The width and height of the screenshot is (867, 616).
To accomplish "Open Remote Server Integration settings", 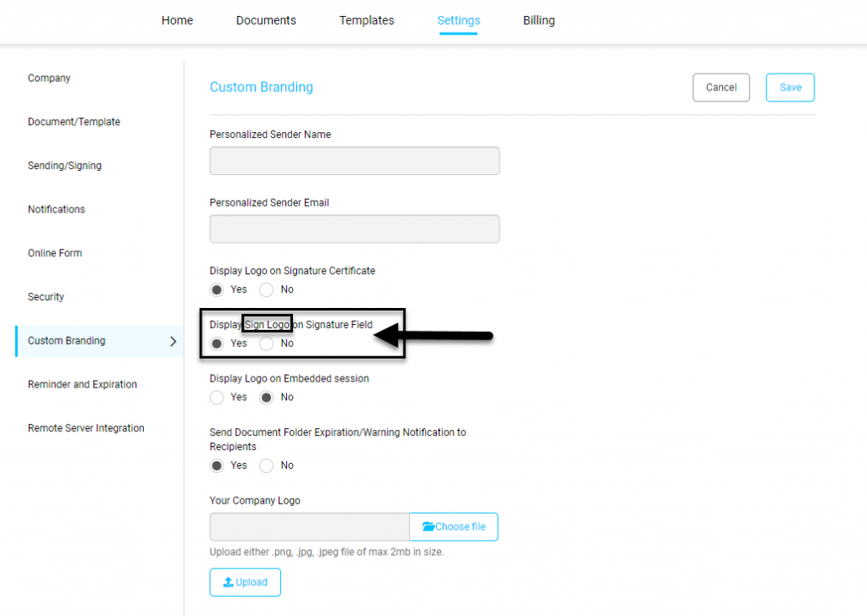I will click(86, 428).
